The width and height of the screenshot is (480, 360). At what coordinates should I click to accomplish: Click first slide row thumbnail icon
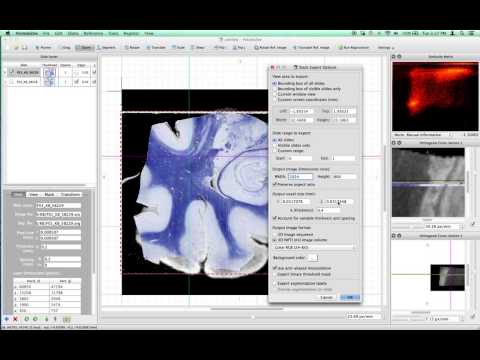[x=49, y=72]
